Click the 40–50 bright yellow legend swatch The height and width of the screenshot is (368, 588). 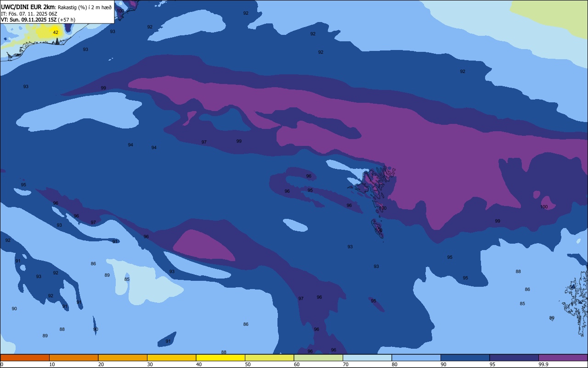(x=220, y=357)
